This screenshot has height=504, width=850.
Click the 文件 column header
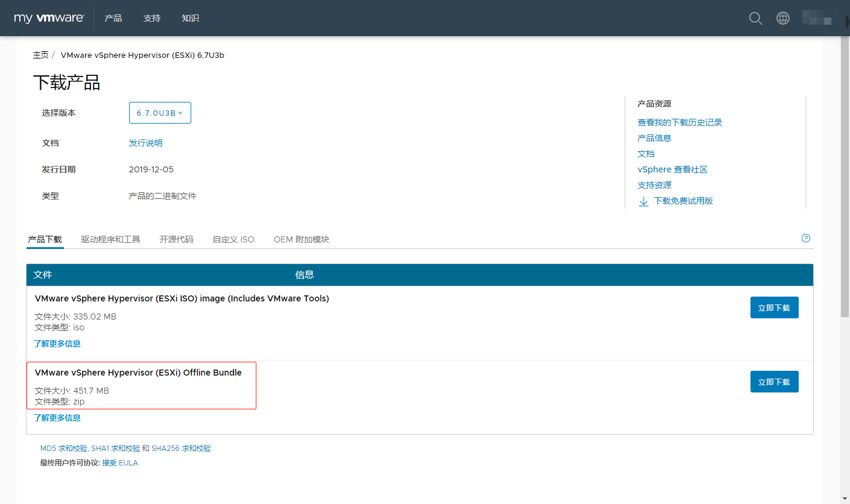tap(43, 275)
